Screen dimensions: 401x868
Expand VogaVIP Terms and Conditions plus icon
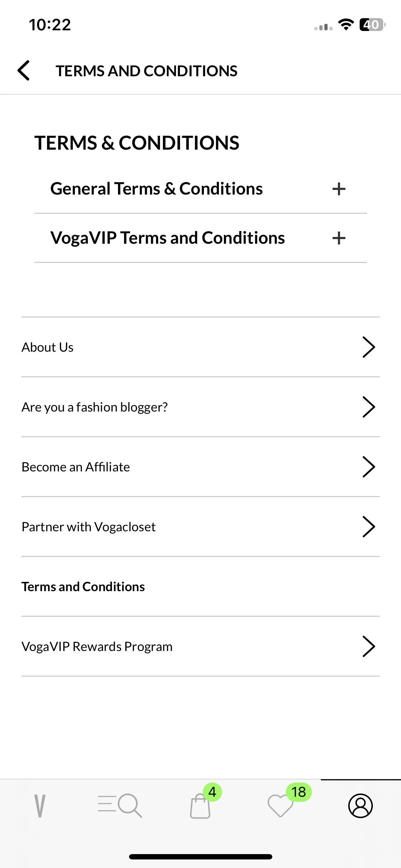(339, 238)
